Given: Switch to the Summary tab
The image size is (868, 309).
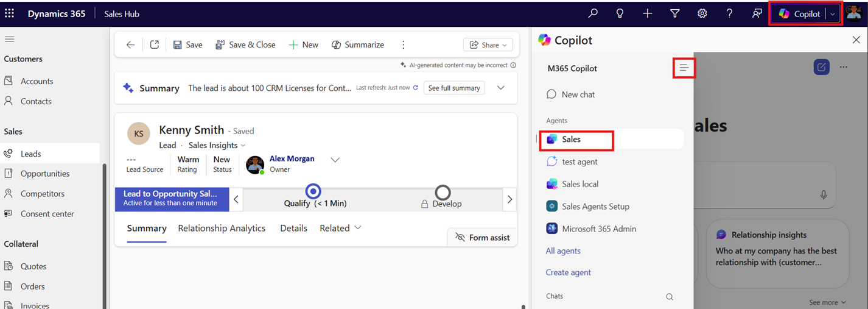Looking at the screenshot, I should (x=147, y=228).
